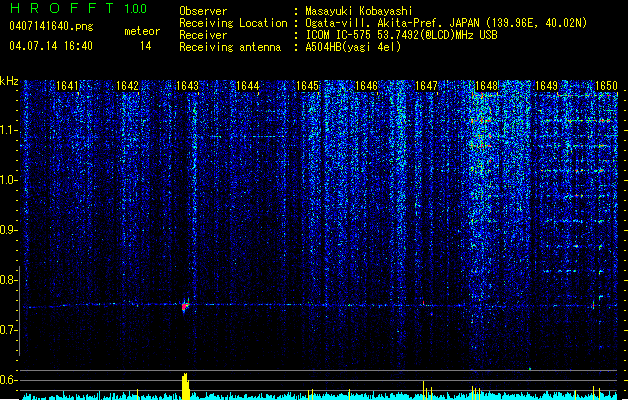Click the Receiving Location label
629x400 pixels.
(x=233, y=23)
